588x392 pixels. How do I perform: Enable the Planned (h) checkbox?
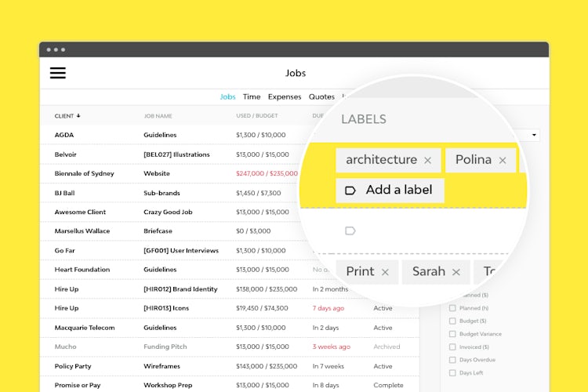click(x=452, y=308)
